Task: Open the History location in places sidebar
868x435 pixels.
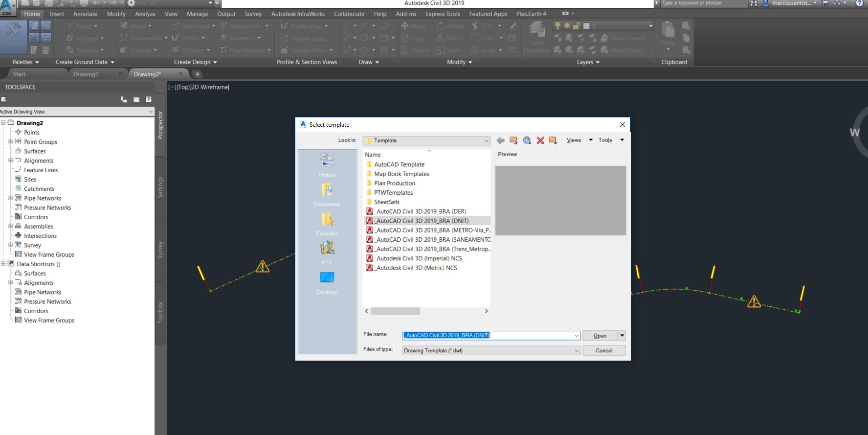Action: click(x=327, y=164)
